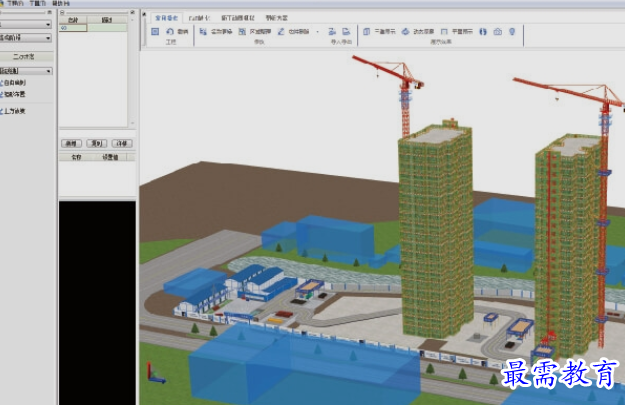Click the wide button in the left panel
Screen dimensions: 625x405
(x=26, y=57)
